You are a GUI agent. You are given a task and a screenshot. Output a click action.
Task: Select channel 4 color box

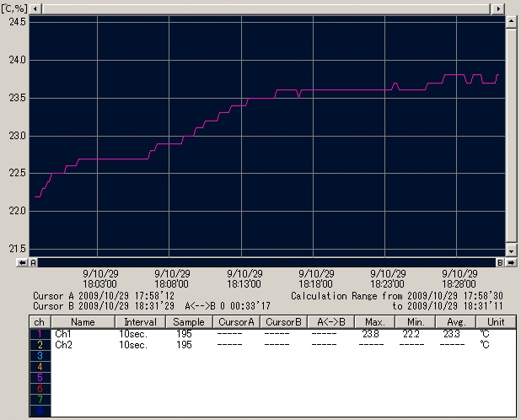pos(40,367)
